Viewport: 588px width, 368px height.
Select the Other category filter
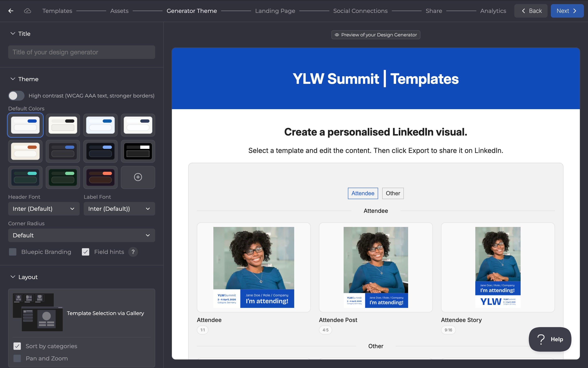click(x=393, y=193)
